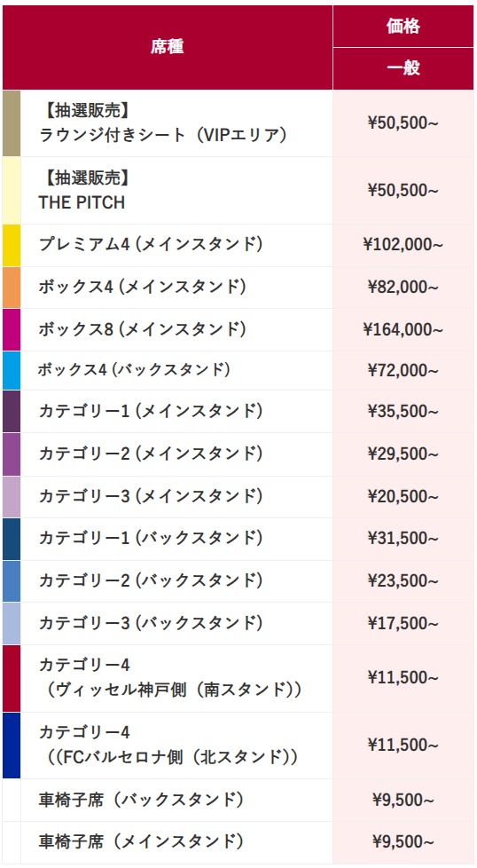Viewport: 477px width, 868px height.
Task: Select the navy swatch for カテゴリー1 バックスタンド
Action: point(12,540)
